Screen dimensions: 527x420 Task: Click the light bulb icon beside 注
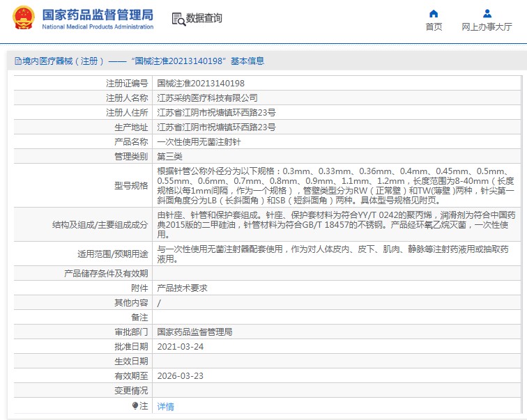135,405
